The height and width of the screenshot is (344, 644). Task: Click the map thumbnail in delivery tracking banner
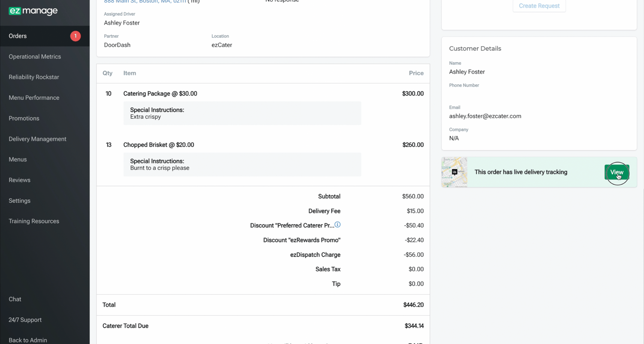[454, 172]
